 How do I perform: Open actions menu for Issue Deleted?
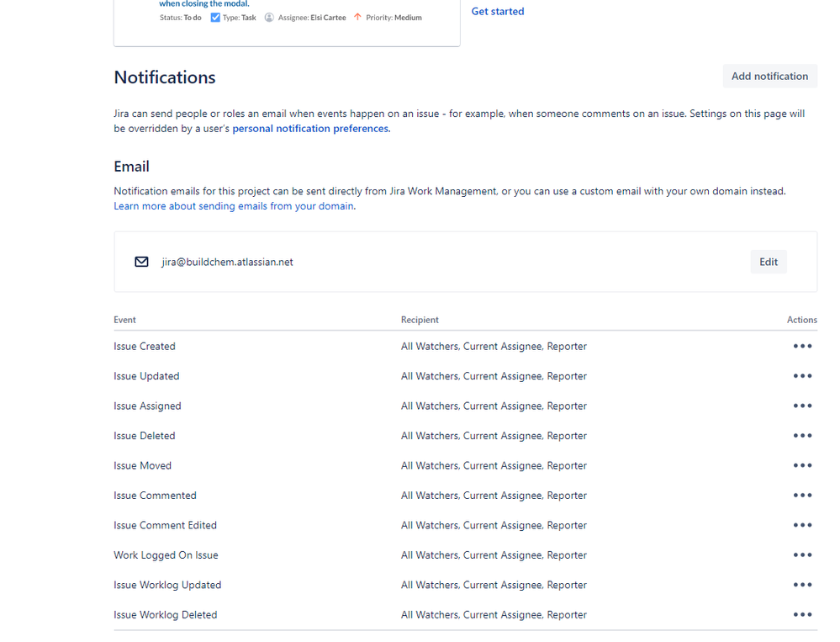pyautogui.click(x=802, y=436)
